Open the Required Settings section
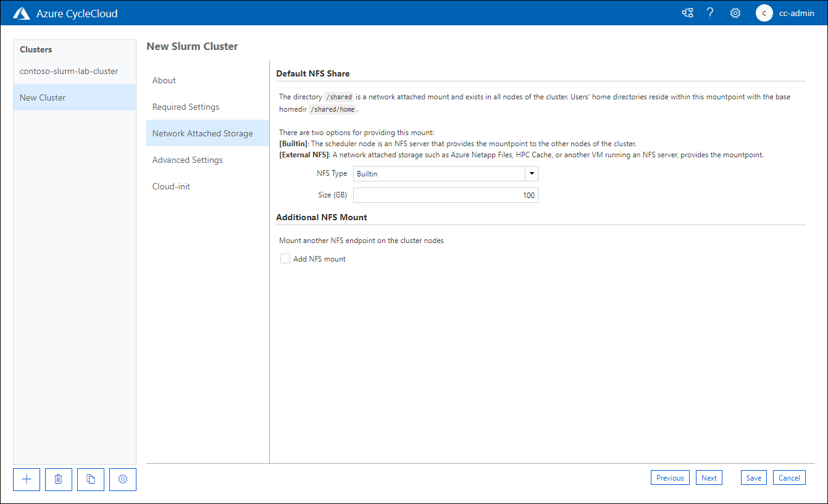Screen dimensions: 828x504 (x=185, y=106)
